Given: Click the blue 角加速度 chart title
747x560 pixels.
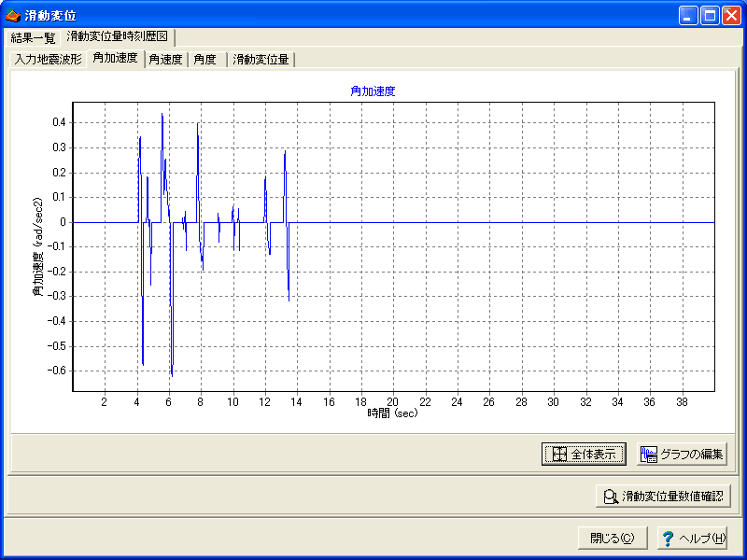Looking at the screenshot, I should (x=373, y=91).
